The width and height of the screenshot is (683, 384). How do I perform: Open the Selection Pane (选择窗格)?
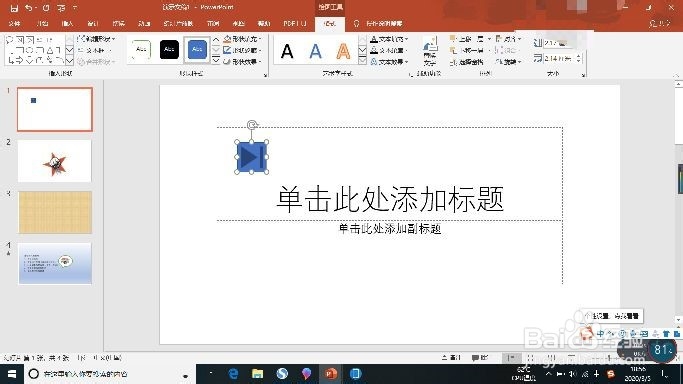pyautogui.click(x=467, y=62)
